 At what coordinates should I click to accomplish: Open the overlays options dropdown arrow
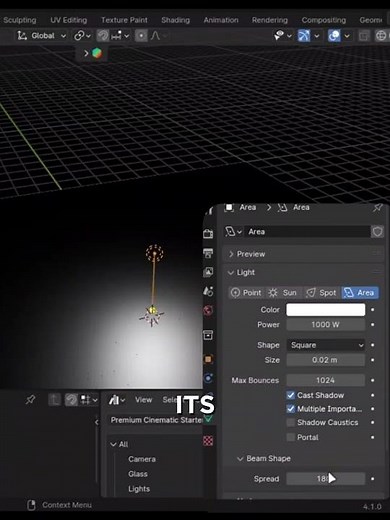[347, 36]
